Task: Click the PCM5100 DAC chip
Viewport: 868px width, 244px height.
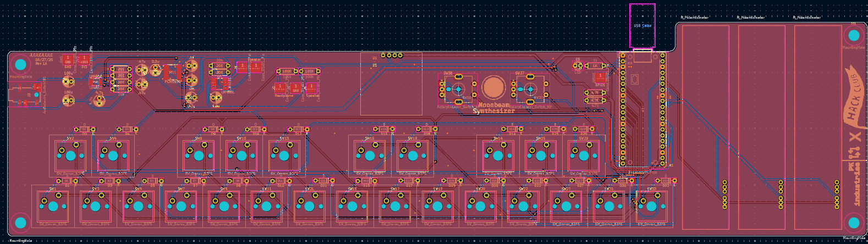Action: point(172,72)
